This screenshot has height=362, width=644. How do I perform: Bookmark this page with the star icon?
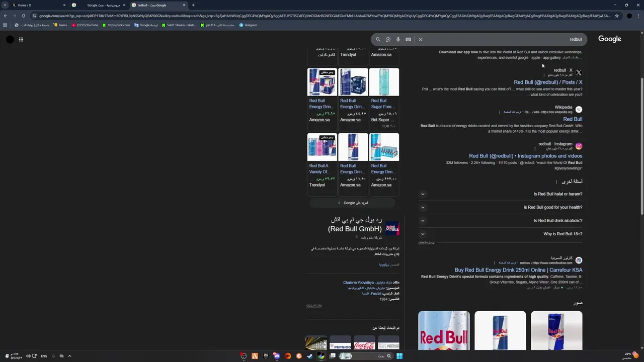tap(617, 16)
